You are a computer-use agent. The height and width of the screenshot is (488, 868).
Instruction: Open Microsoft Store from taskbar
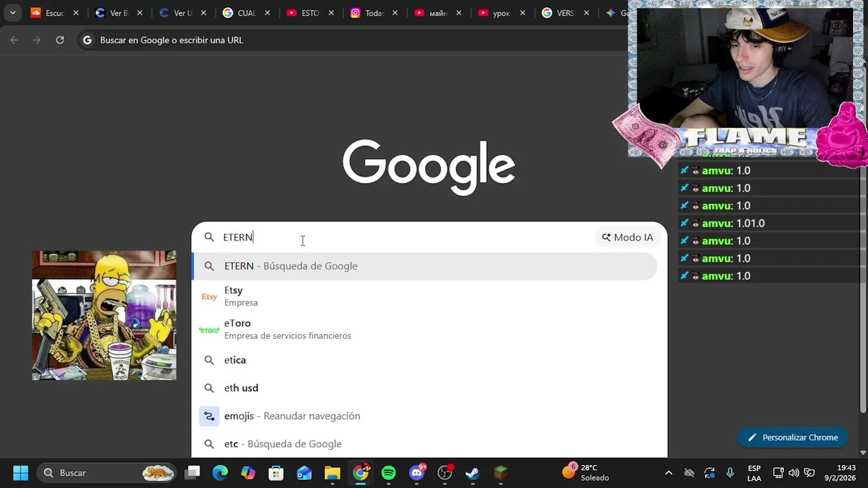click(276, 472)
